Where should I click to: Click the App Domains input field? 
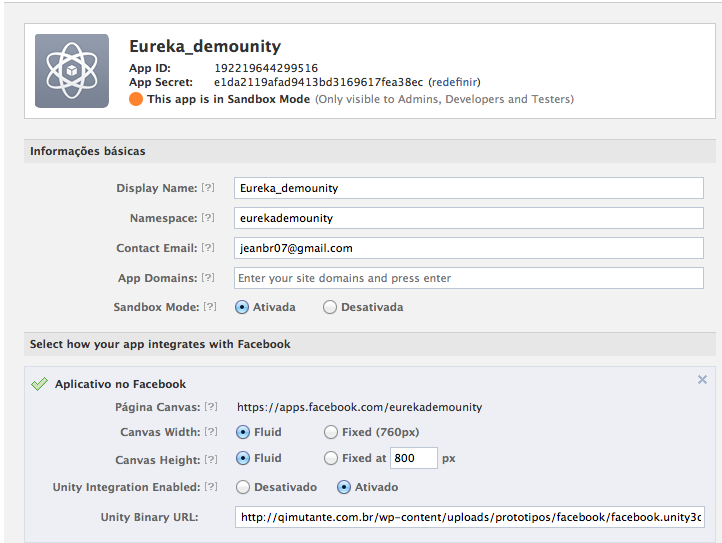pyautogui.click(x=469, y=278)
